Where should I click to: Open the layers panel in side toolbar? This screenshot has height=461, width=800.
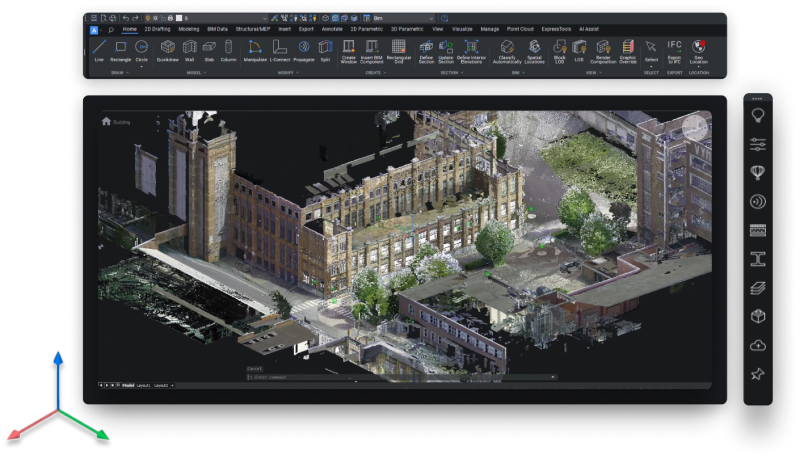pyautogui.click(x=758, y=288)
